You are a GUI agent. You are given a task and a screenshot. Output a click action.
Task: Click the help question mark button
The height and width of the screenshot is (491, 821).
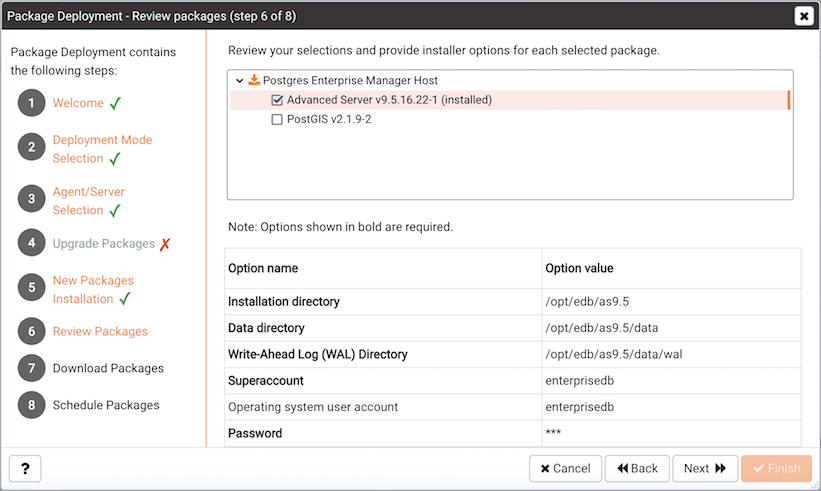(25, 468)
